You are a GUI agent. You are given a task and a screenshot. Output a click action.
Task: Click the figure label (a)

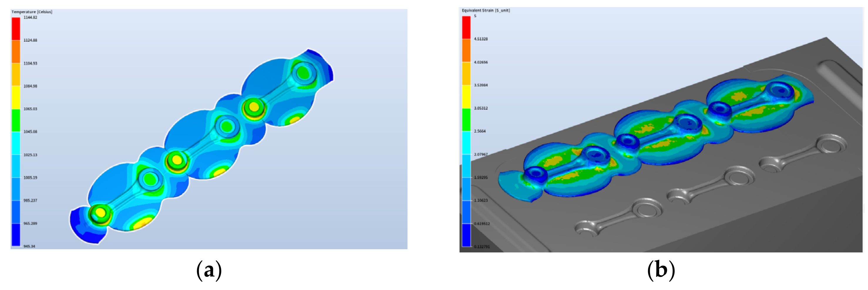pos(209,270)
